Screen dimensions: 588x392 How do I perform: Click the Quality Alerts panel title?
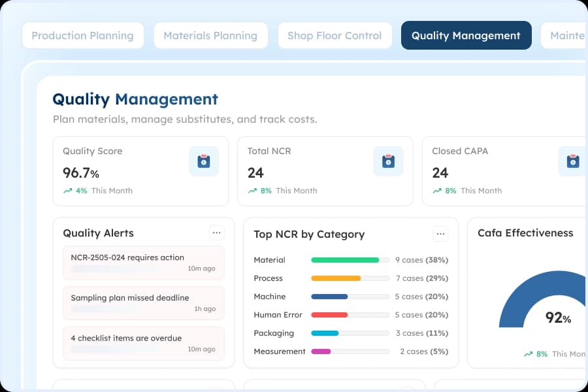(98, 233)
